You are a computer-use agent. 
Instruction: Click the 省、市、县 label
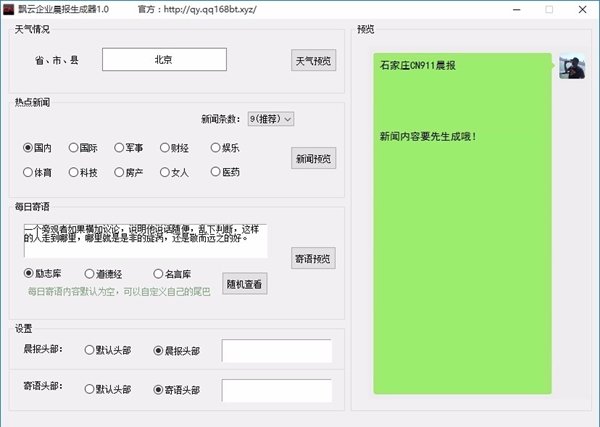coord(57,60)
